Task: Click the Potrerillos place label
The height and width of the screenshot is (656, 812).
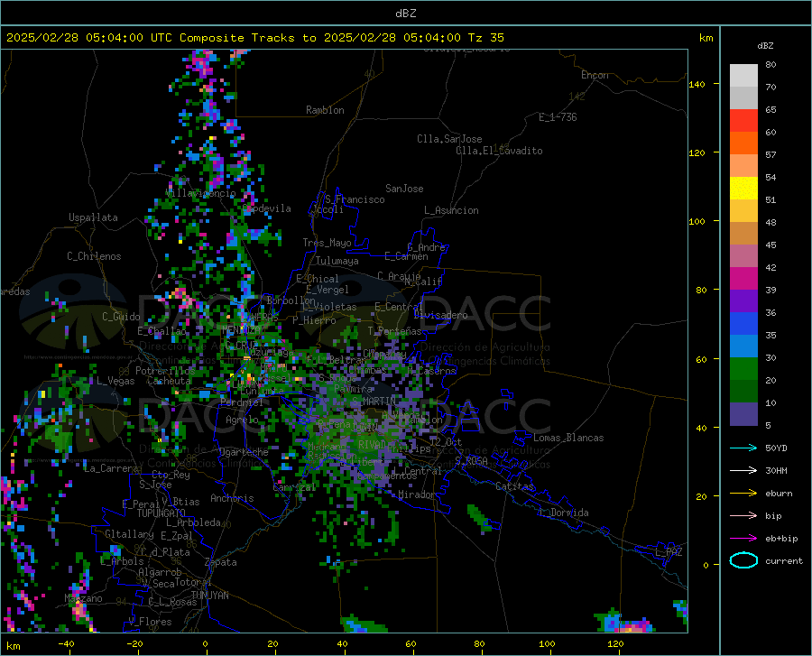Action: pyautogui.click(x=165, y=371)
